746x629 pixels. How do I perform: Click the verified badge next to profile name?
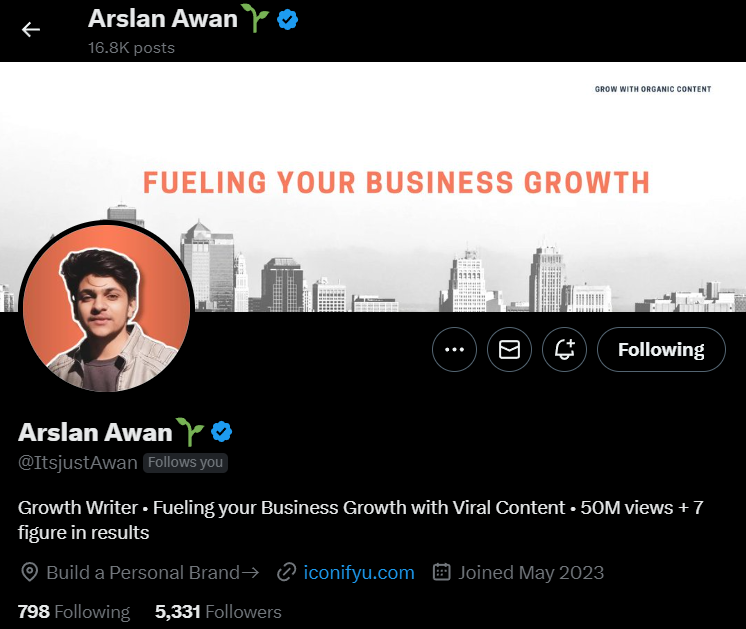click(221, 432)
